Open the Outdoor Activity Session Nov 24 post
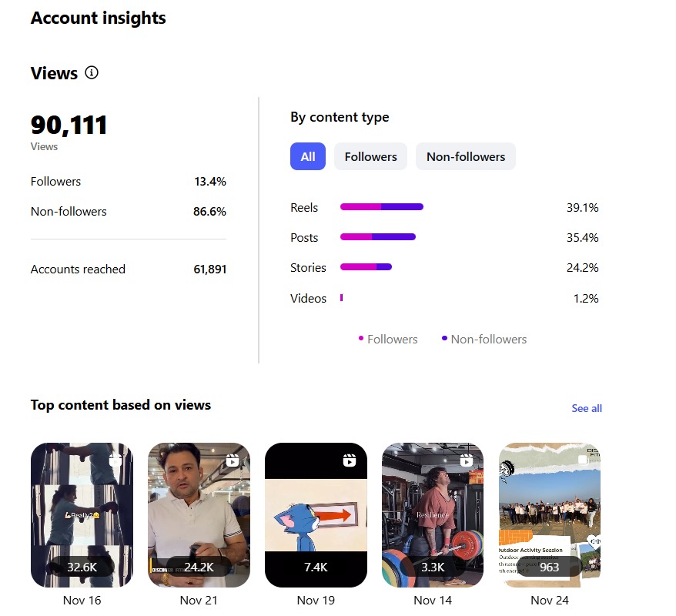Viewport: 676px width, 616px height. point(550,514)
